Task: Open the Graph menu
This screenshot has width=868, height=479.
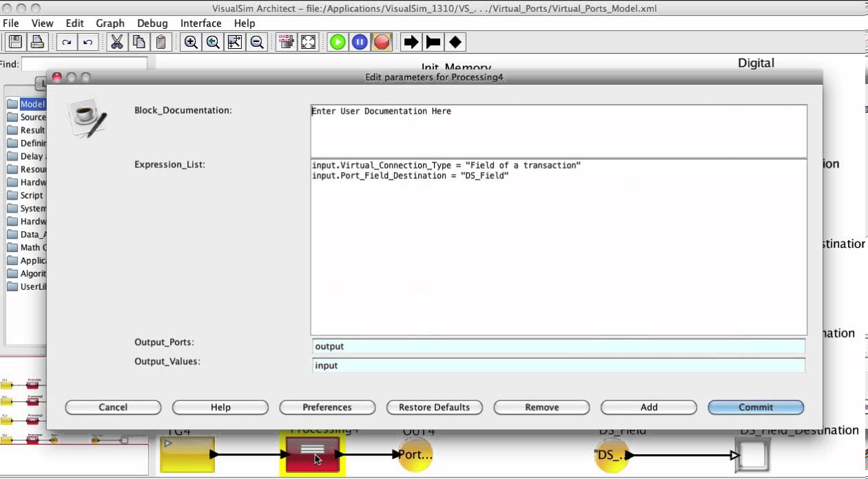Action: (110, 23)
